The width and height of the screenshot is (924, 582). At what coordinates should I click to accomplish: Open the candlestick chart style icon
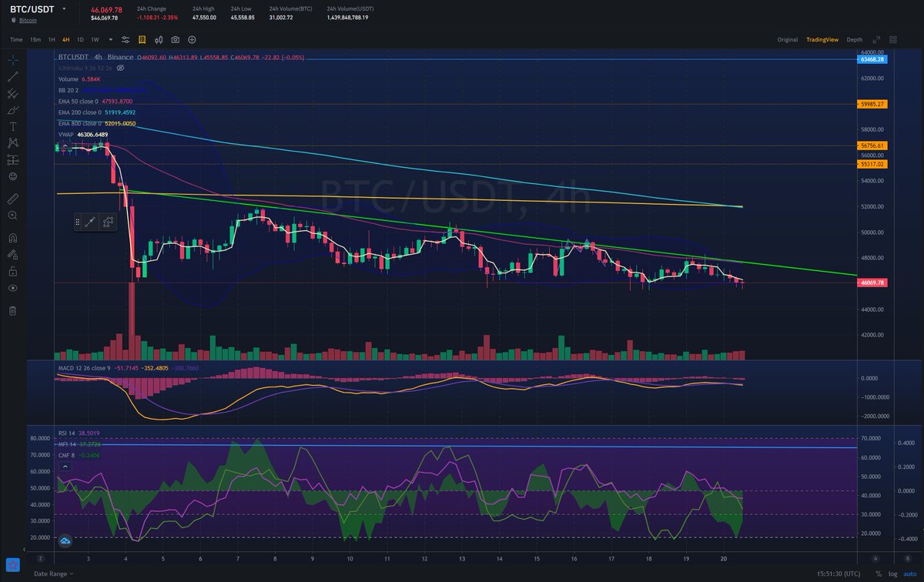(x=159, y=39)
